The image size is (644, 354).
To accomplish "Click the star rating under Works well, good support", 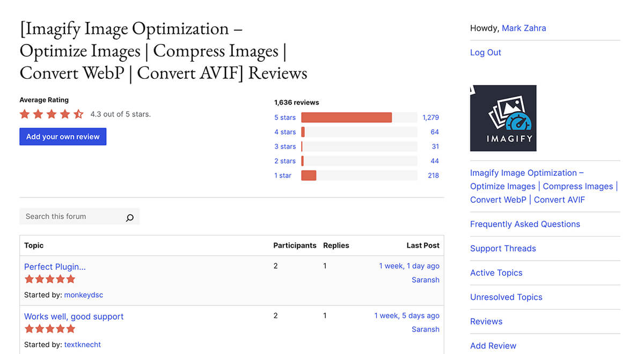I will [50, 329].
